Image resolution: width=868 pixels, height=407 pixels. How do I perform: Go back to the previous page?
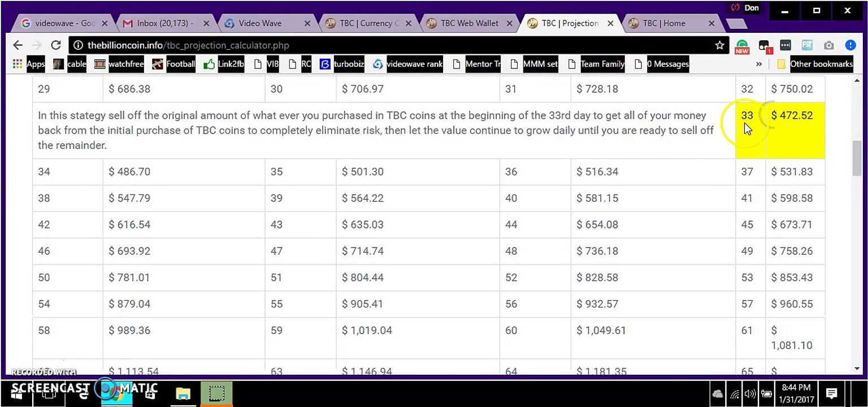[x=18, y=45]
